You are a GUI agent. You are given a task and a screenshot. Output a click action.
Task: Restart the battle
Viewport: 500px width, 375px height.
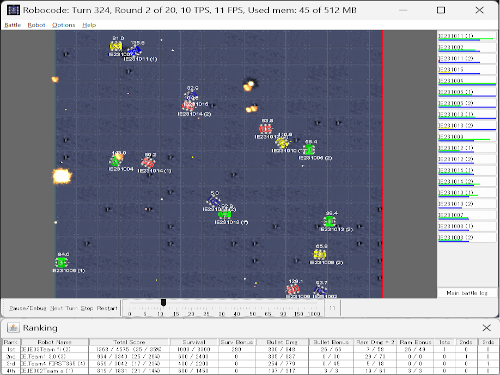coord(107,308)
